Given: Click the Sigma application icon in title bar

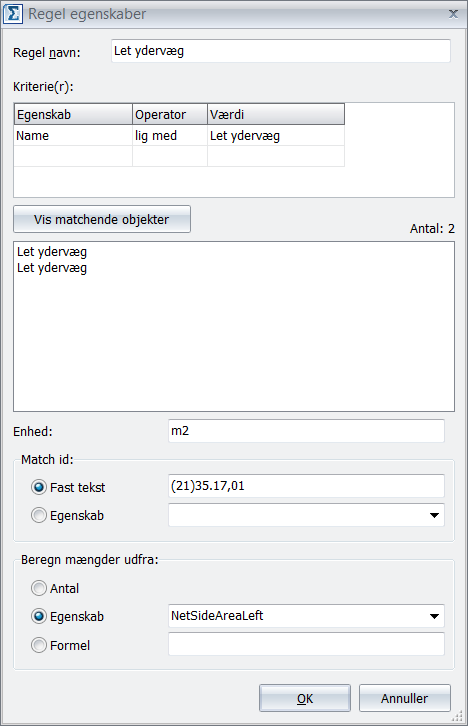Looking at the screenshot, I should [12, 14].
